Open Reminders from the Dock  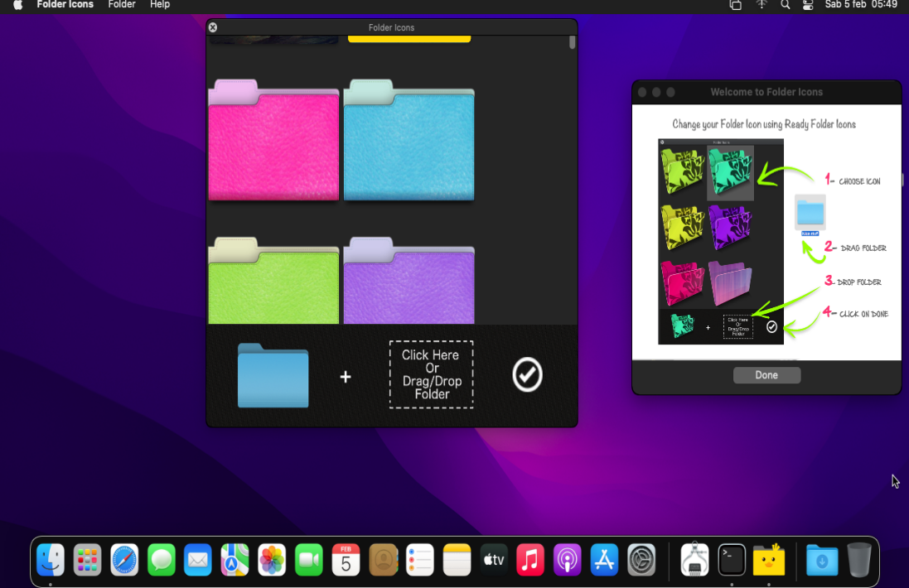pyautogui.click(x=420, y=560)
